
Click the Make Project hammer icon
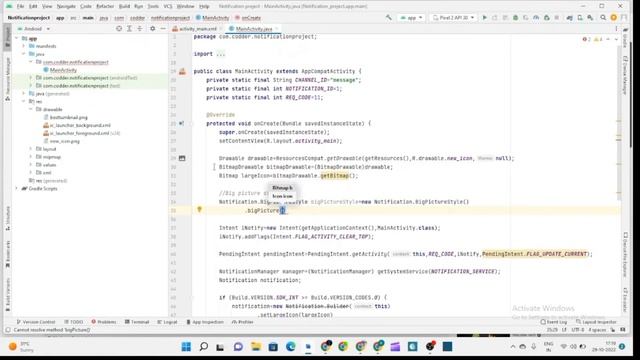389,18
